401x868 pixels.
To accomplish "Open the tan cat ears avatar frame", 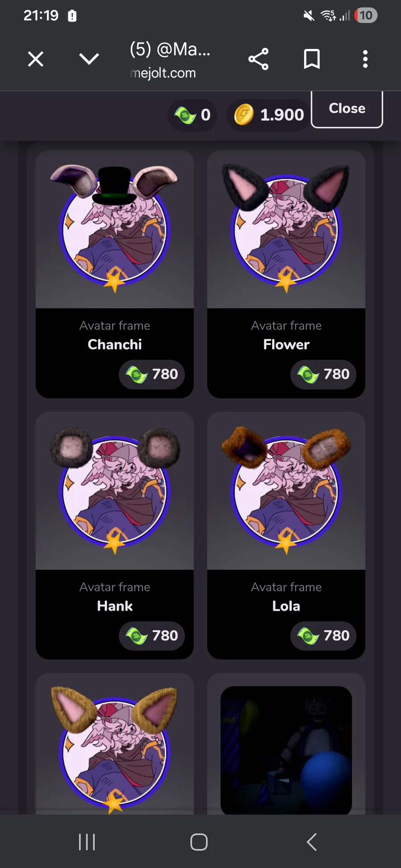I will pos(115,744).
